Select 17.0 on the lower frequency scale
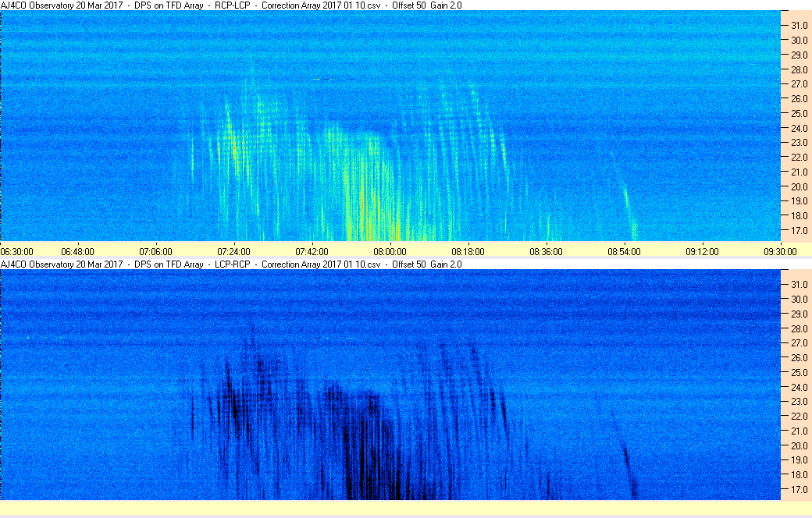The width and height of the screenshot is (812, 518). (799, 489)
